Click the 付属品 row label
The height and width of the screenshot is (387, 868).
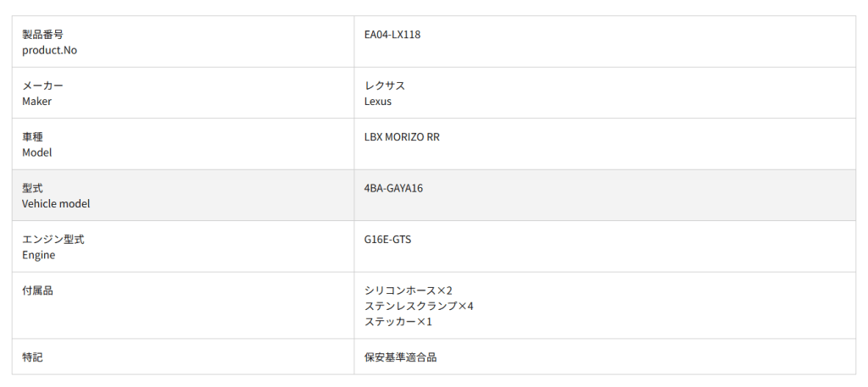tap(37, 290)
